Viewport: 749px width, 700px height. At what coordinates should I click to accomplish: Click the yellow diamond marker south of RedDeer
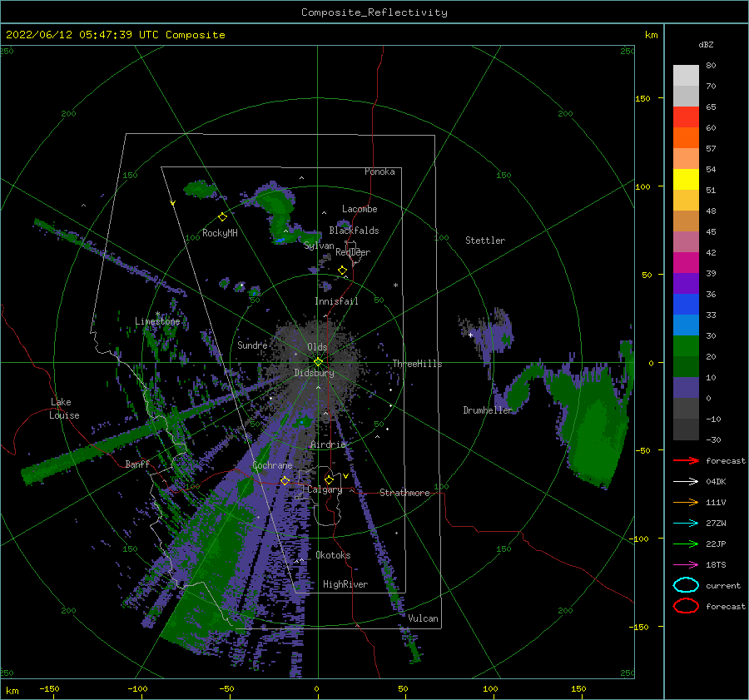tap(342, 271)
